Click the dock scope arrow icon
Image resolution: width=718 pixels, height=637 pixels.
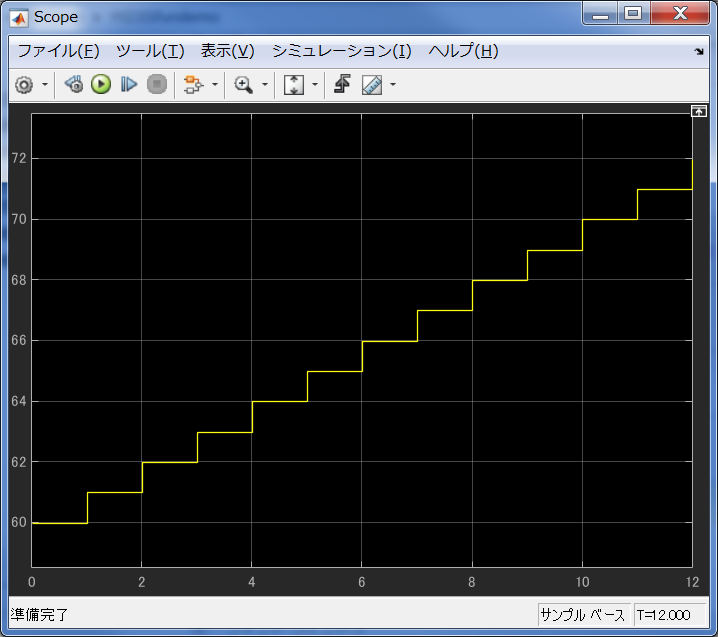[x=699, y=52]
